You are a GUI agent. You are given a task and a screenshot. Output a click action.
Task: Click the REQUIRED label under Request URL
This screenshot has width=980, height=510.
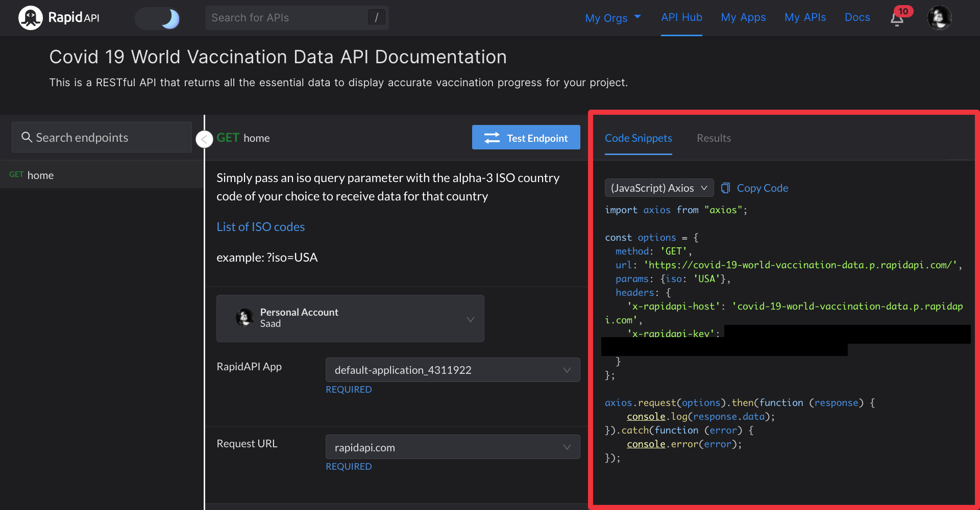click(349, 467)
